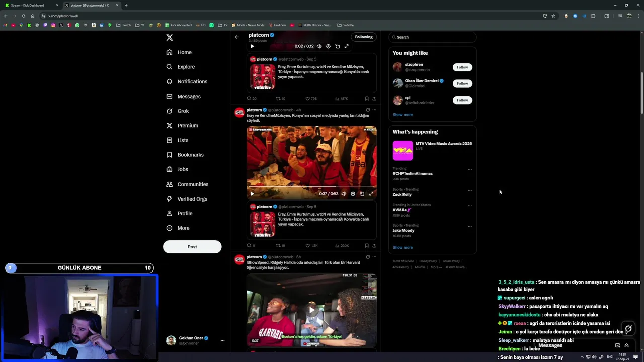Seek on 0:37 / 0:53 video progress bar
The height and width of the screenshot is (362, 644).
click(x=311, y=187)
